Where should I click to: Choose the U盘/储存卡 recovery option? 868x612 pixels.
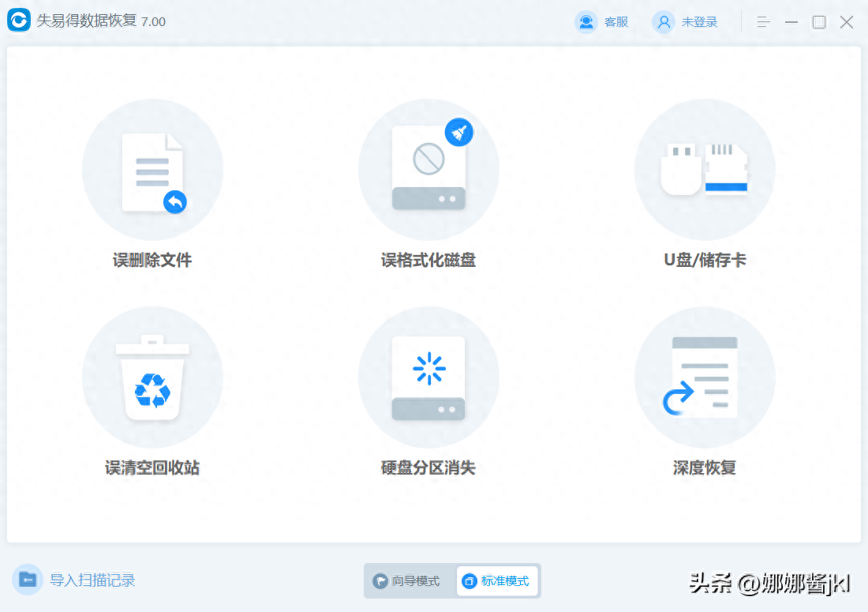tap(705, 169)
